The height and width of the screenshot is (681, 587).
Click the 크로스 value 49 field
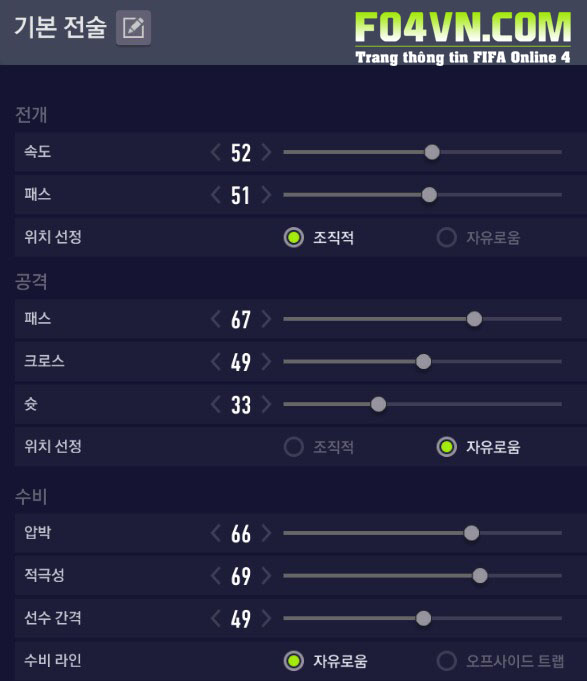click(241, 362)
